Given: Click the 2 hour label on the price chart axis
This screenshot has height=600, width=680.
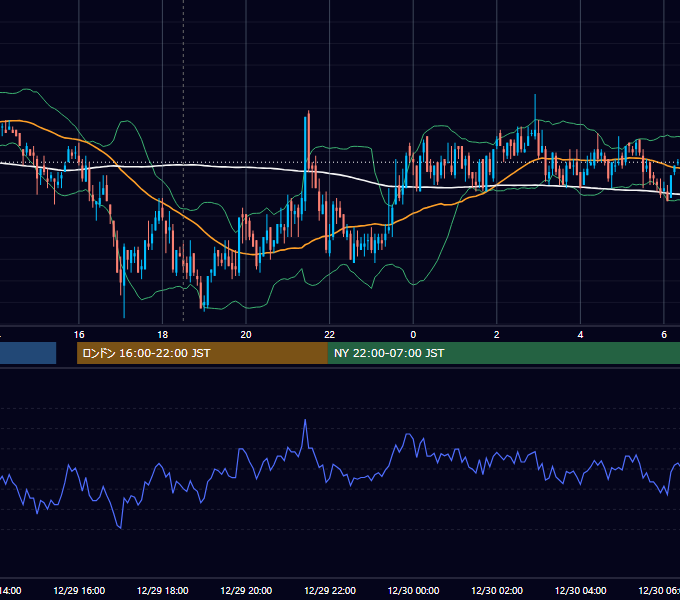Looking at the screenshot, I should (497, 335).
